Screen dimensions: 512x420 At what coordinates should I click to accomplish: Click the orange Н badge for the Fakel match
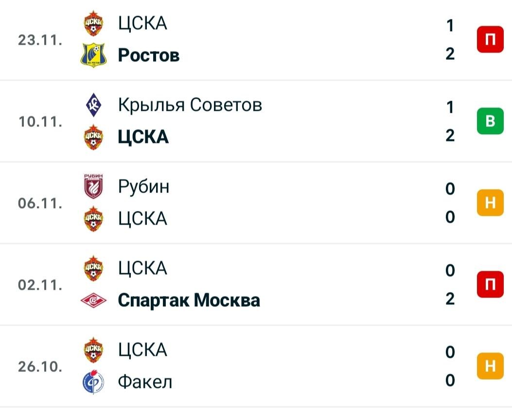click(x=490, y=366)
